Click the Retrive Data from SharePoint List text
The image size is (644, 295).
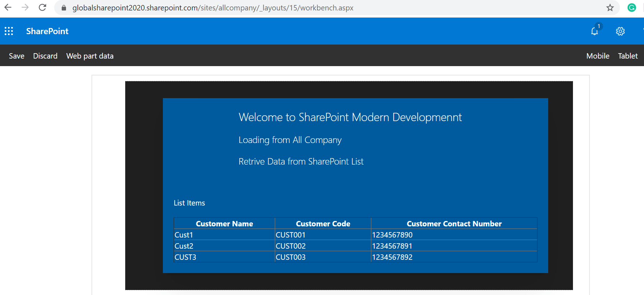pyautogui.click(x=301, y=162)
